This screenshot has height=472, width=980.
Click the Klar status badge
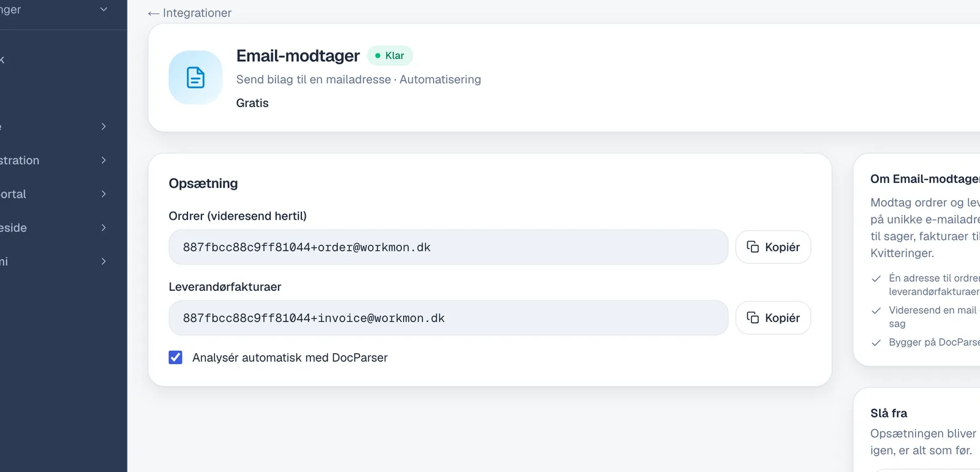click(x=390, y=56)
